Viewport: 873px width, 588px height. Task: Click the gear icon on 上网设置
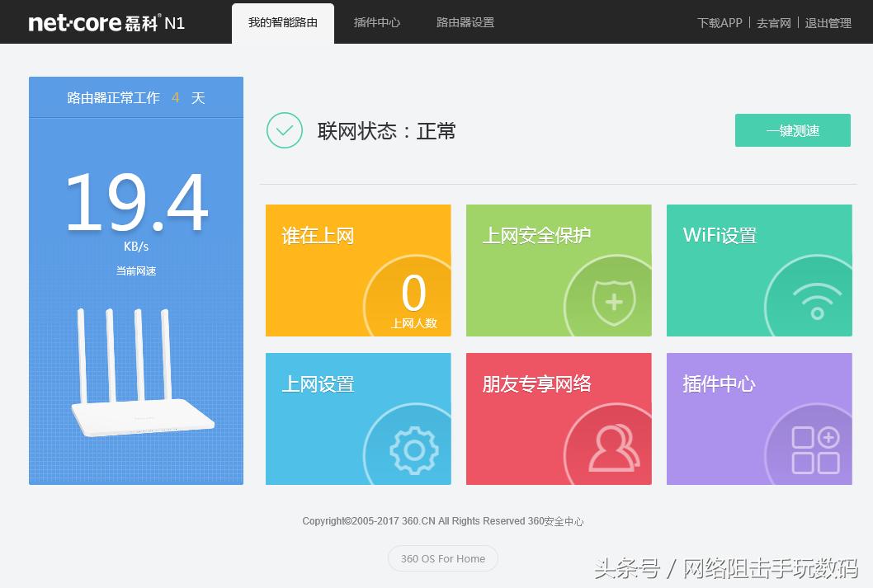413,449
